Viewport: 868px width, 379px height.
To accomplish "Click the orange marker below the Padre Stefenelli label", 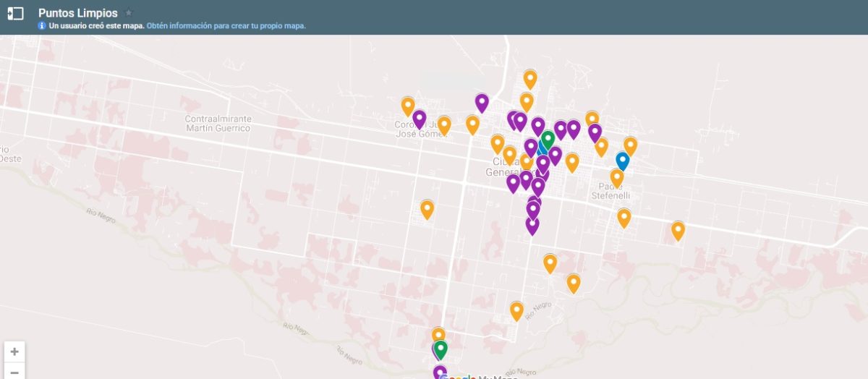I will [624, 216].
